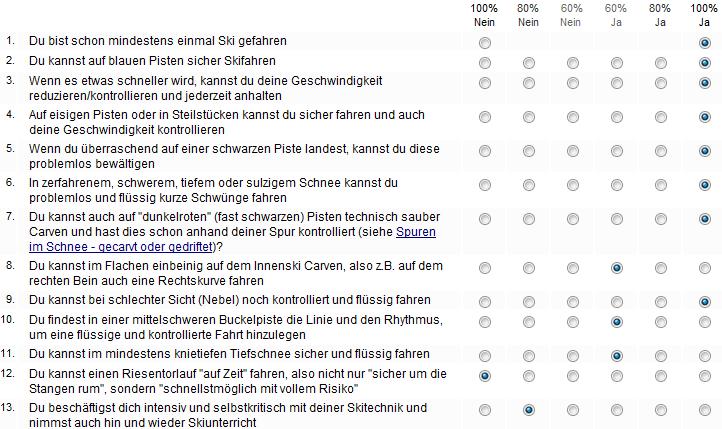Select 60% Nein for question 9 Nebel
The width and height of the screenshot is (722, 429).
tap(572, 302)
